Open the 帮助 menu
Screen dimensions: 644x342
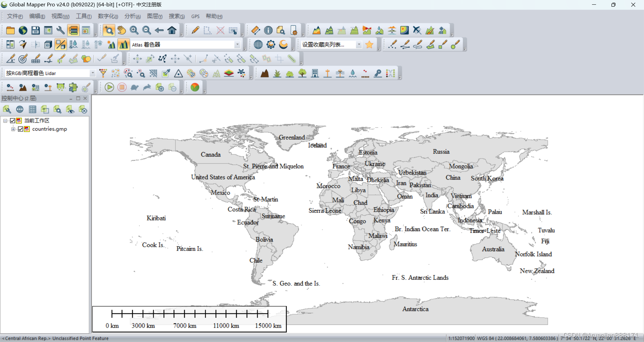(x=214, y=16)
